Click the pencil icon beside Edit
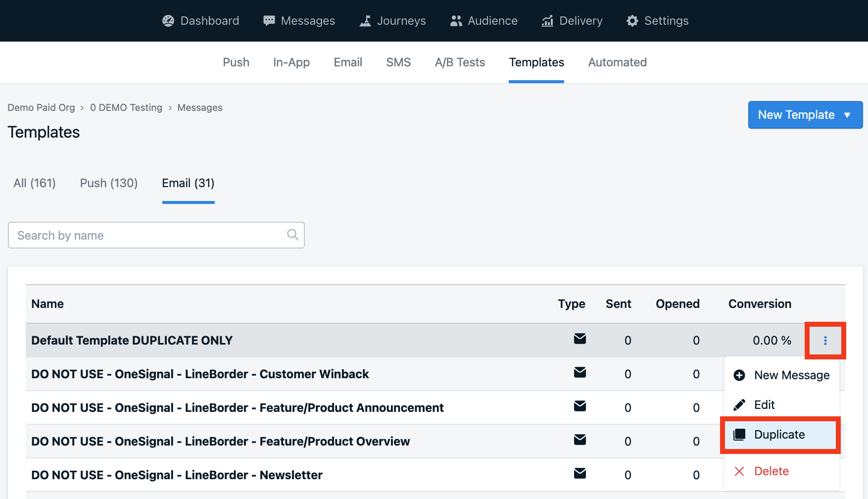 [739, 405]
